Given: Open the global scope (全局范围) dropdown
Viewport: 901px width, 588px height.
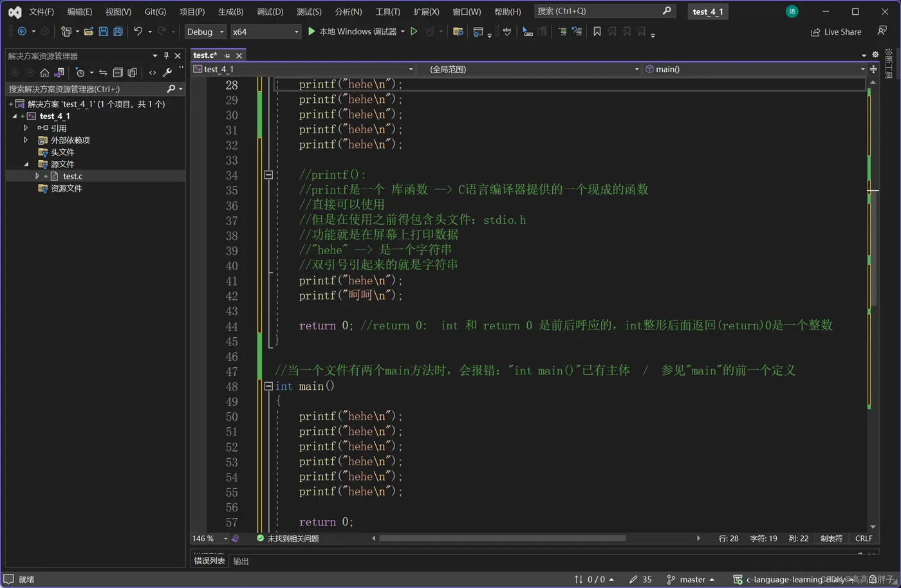Looking at the screenshot, I should click(x=530, y=69).
